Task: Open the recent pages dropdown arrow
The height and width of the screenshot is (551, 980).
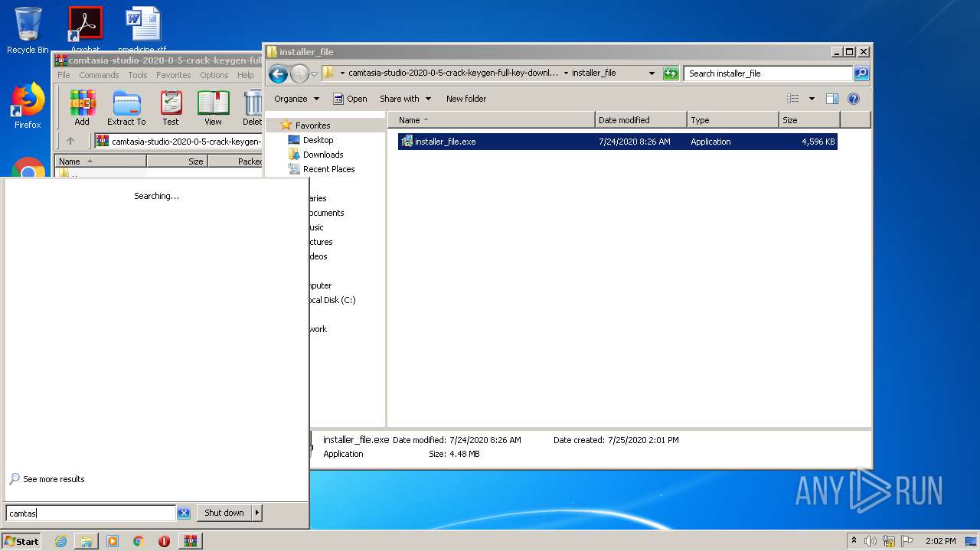Action: coord(314,73)
